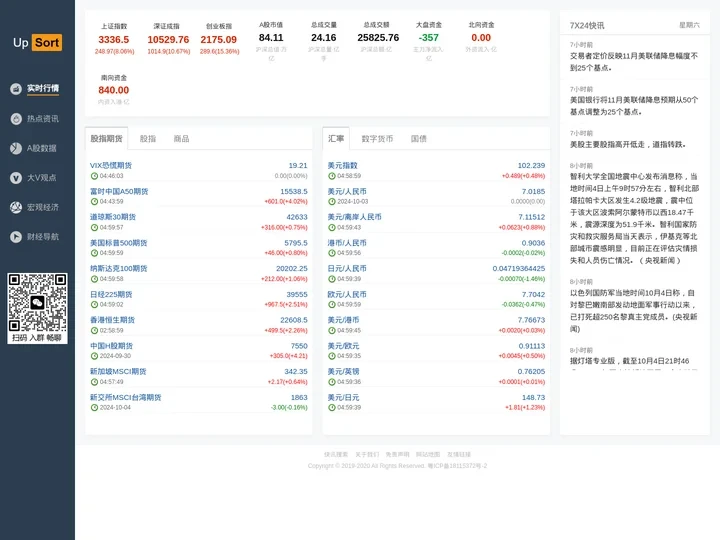This screenshot has height=540, width=720.
Task: Click 星期六 label in news header
Action: (689, 25)
